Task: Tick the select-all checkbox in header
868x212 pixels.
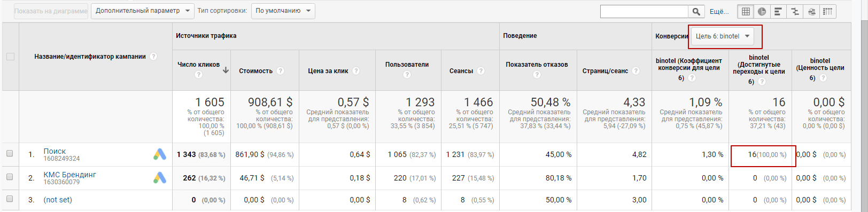Action: click(x=10, y=57)
